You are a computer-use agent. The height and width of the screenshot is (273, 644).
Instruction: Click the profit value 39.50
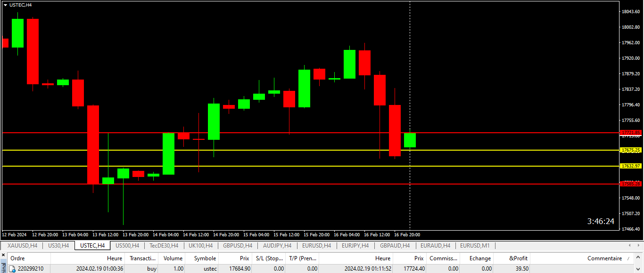(x=522, y=269)
